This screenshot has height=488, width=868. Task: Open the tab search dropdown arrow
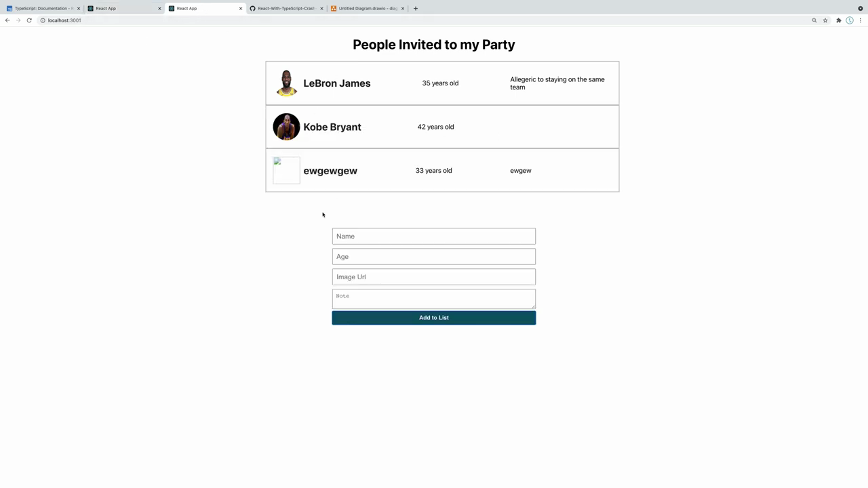861,8
